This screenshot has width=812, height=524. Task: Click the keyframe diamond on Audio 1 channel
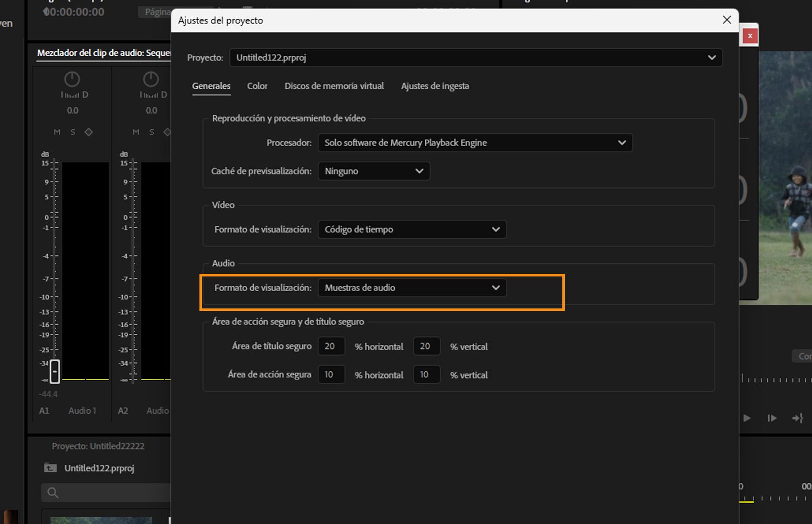coord(88,131)
